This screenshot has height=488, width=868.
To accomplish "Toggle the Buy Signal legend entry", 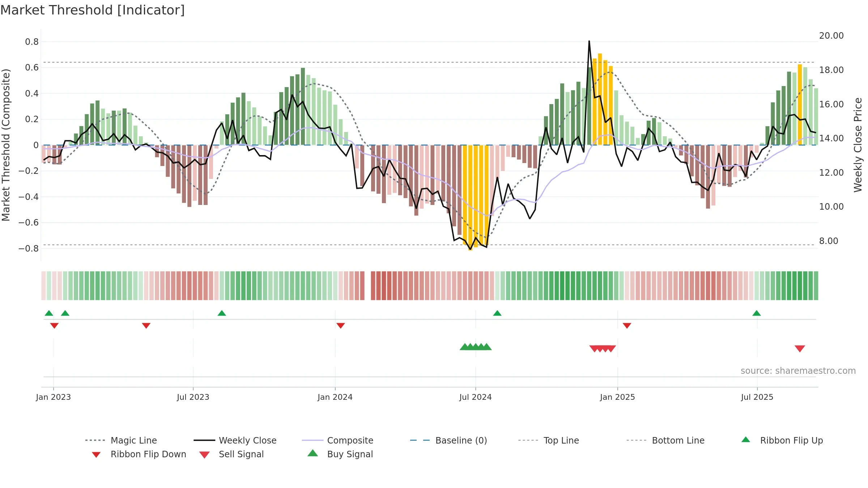I will (x=340, y=454).
